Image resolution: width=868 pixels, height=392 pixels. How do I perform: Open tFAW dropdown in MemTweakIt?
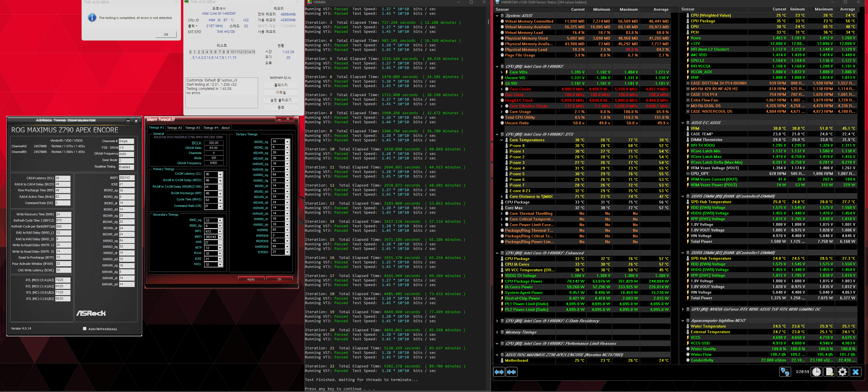[x=220, y=254]
